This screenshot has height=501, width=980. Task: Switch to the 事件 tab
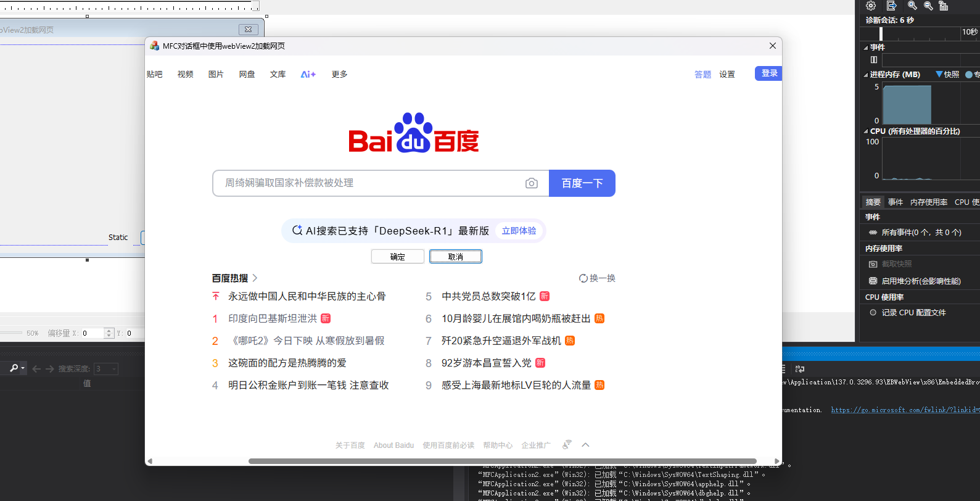click(x=896, y=202)
